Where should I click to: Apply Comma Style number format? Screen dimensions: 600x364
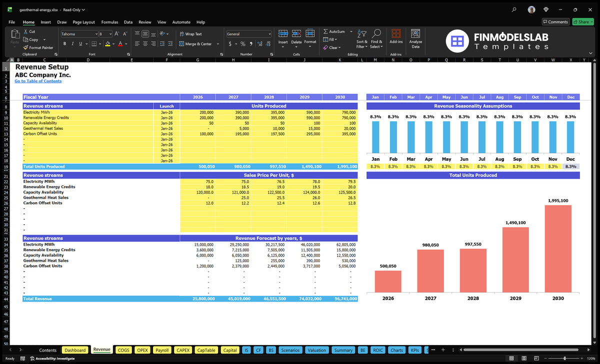[x=251, y=44]
